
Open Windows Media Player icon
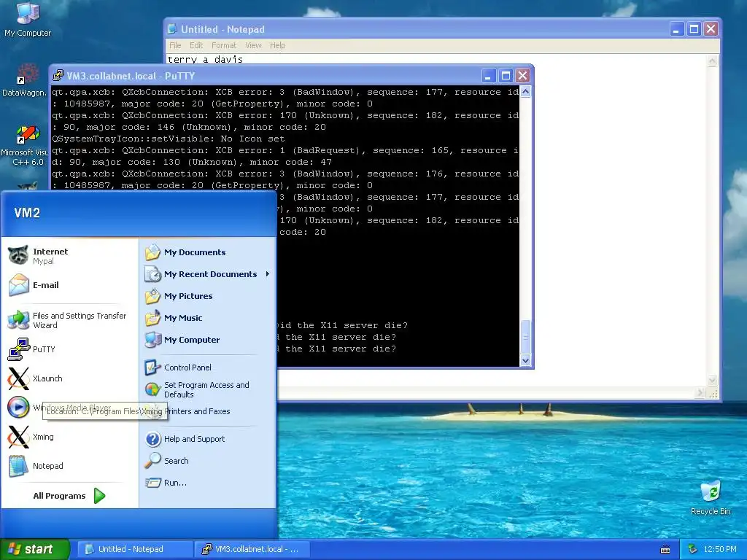[18, 408]
